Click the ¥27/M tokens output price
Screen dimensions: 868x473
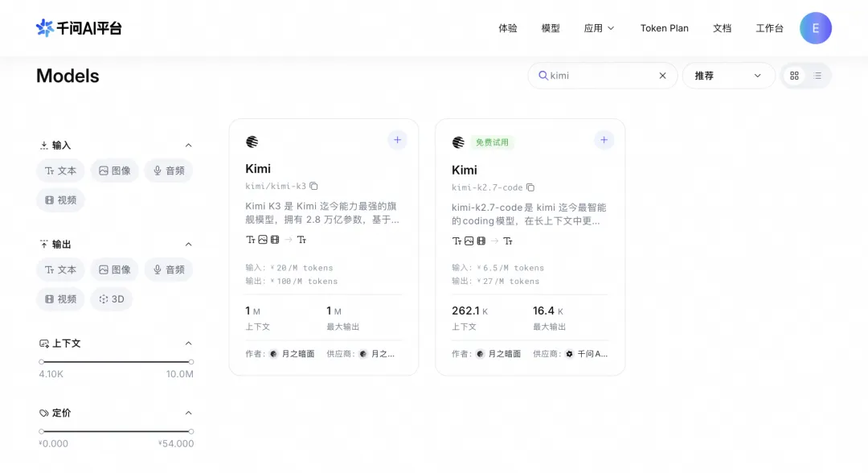pos(508,282)
